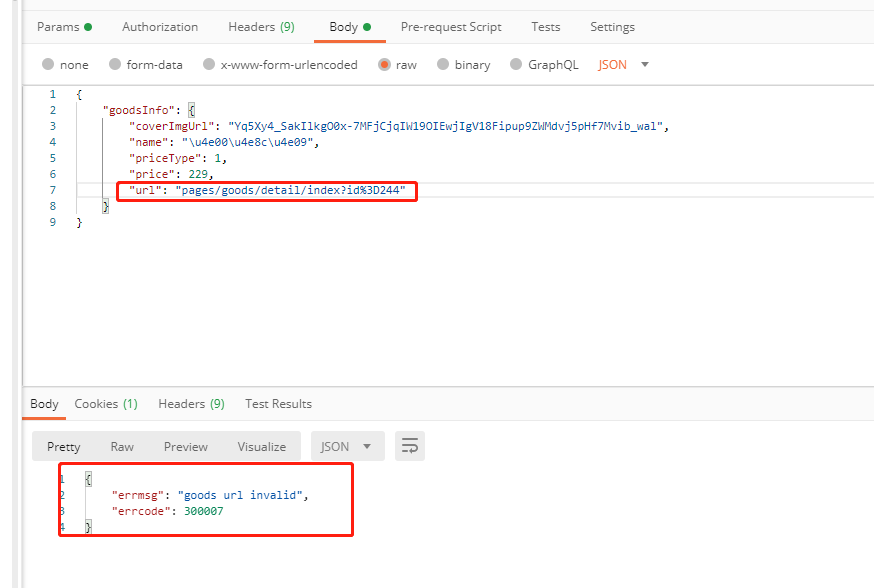This screenshot has width=874, height=588.
Task: Open the request Settings tab
Action: tap(612, 27)
